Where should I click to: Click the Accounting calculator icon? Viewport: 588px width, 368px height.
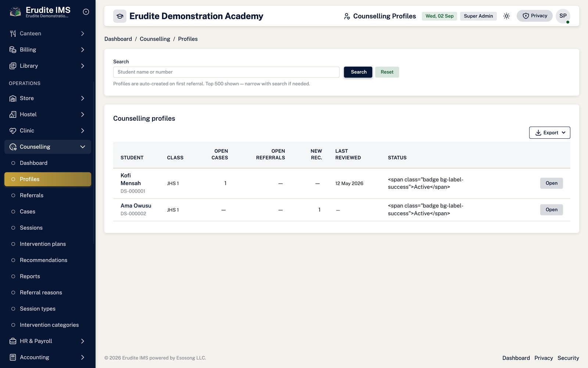point(13,357)
